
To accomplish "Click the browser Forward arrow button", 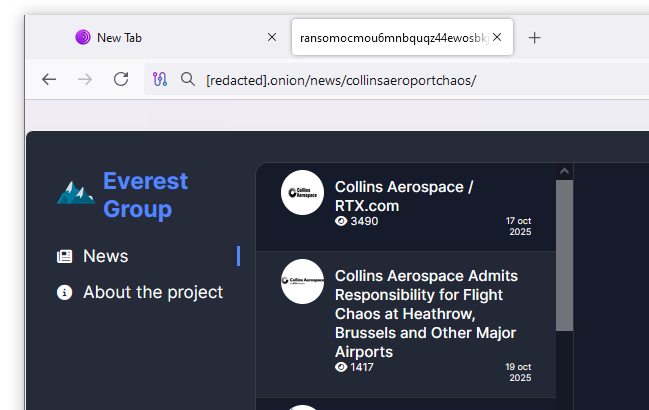I will [85, 79].
